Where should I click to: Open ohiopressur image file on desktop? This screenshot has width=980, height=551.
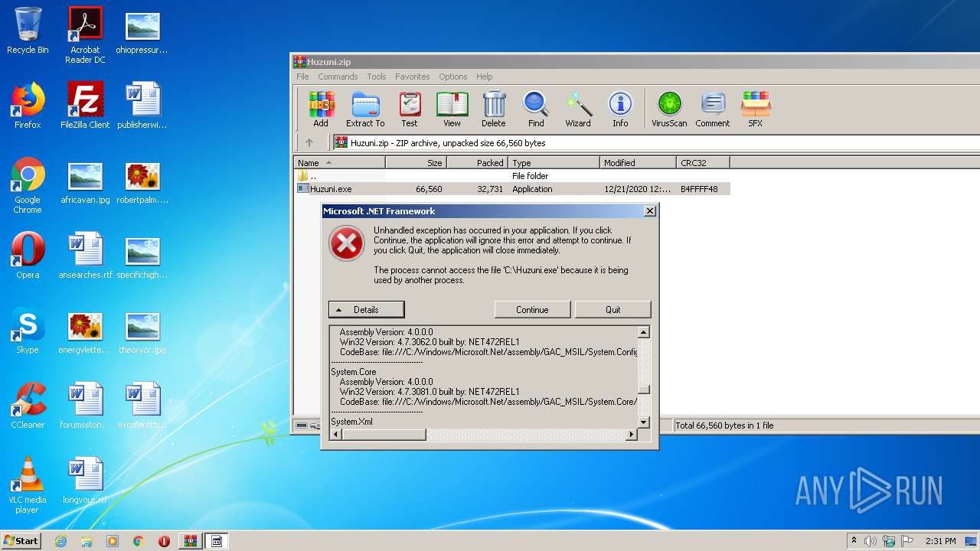tap(142, 32)
